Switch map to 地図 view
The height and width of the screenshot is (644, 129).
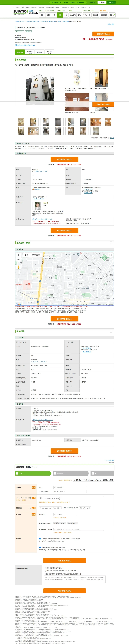(26, 255)
